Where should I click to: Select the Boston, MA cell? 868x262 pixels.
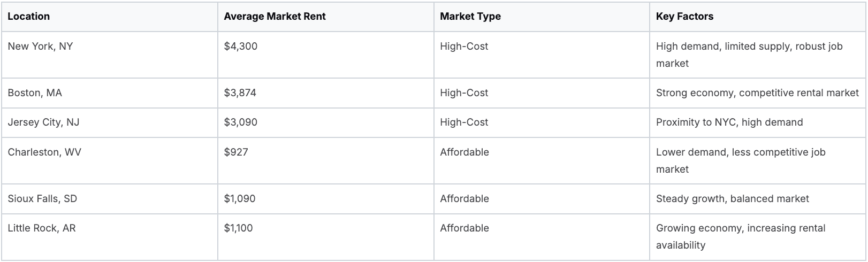point(35,93)
